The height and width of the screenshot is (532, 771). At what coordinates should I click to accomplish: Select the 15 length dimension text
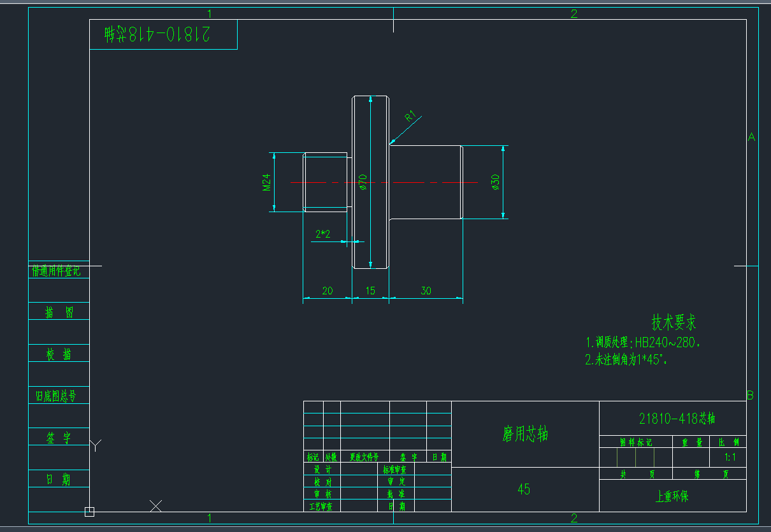pyautogui.click(x=370, y=291)
